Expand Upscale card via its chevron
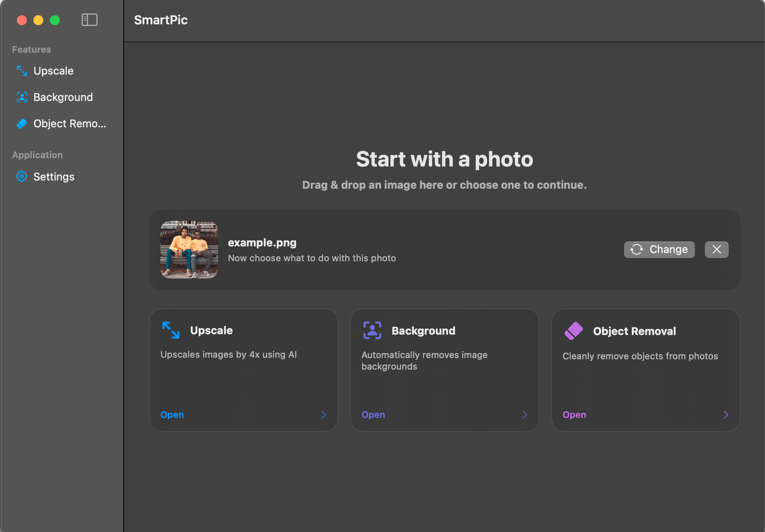This screenshot has height=532, width=765. point(324,415)
